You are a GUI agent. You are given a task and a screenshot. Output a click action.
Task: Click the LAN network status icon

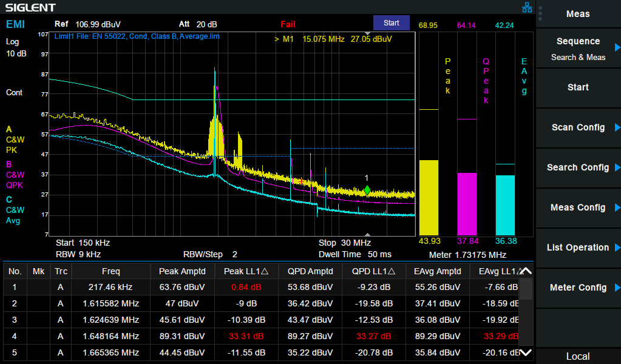tap(527, 7)
